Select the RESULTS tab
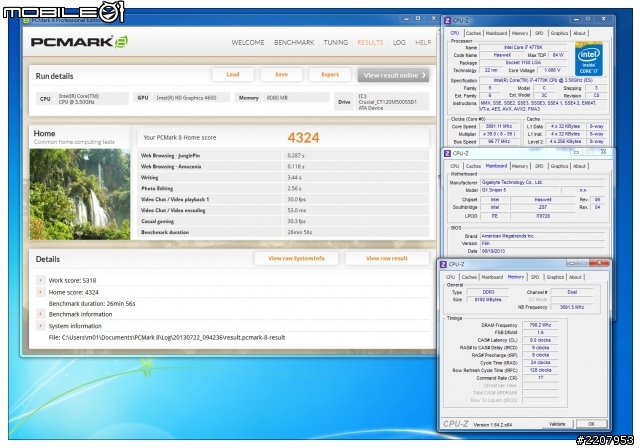640x448 pixels. 370,42
